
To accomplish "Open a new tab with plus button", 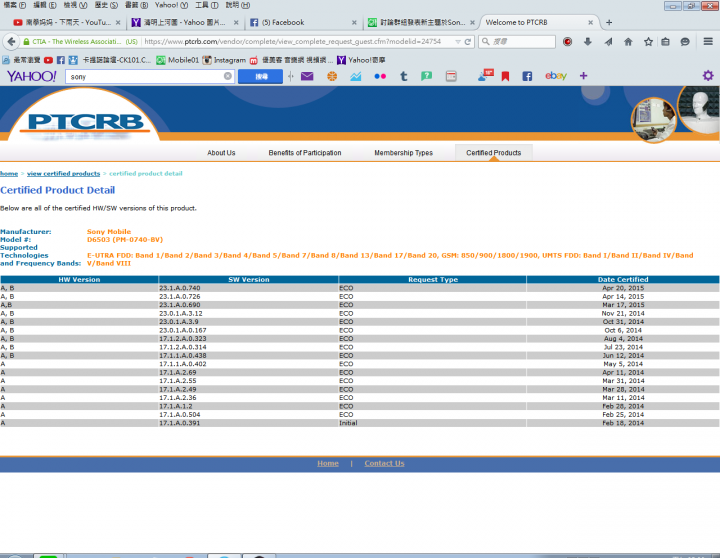I will [609, 23].
